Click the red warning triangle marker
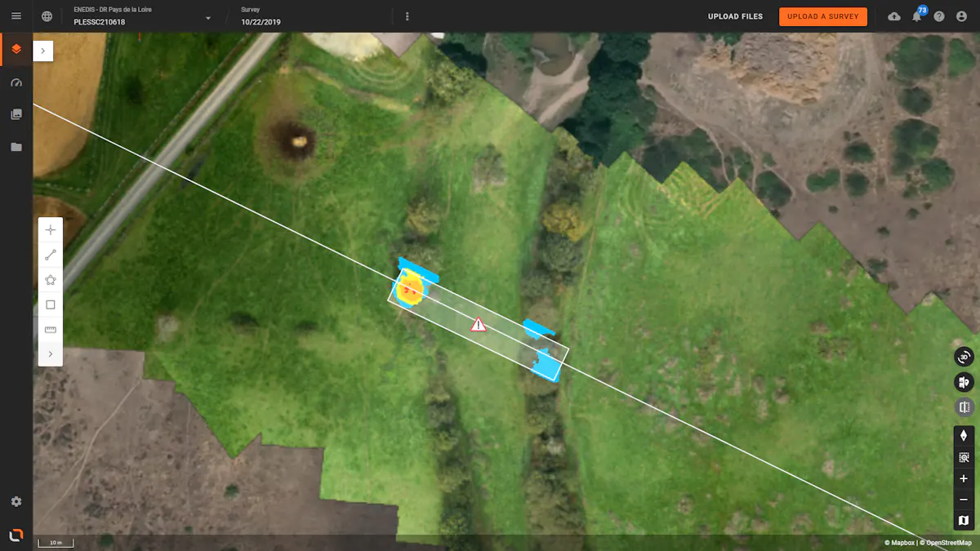The height and width of the screenshot is (551, 980). [x=479, y=325]
